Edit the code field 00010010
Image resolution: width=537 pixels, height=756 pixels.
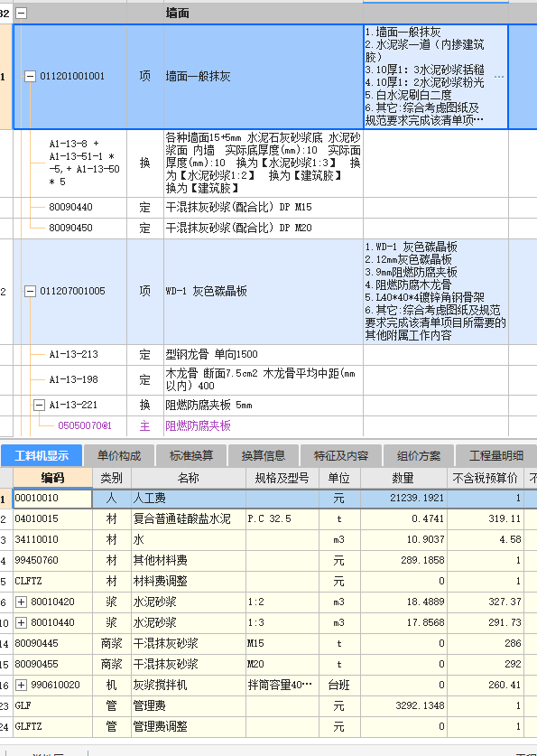(52, 498)
